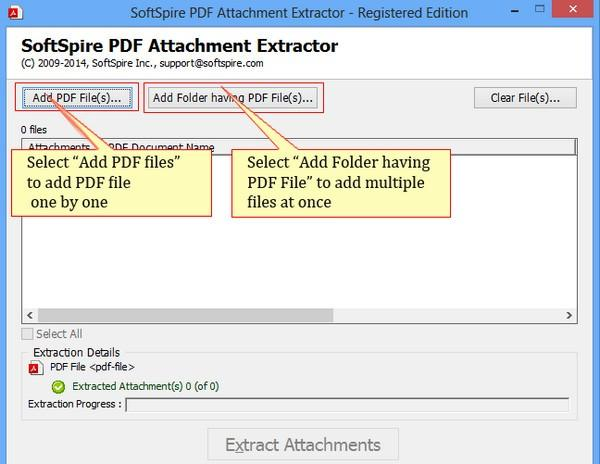Click the '0 files' count label
This screenshot has height=464, width=600.
tap(34, 130)
